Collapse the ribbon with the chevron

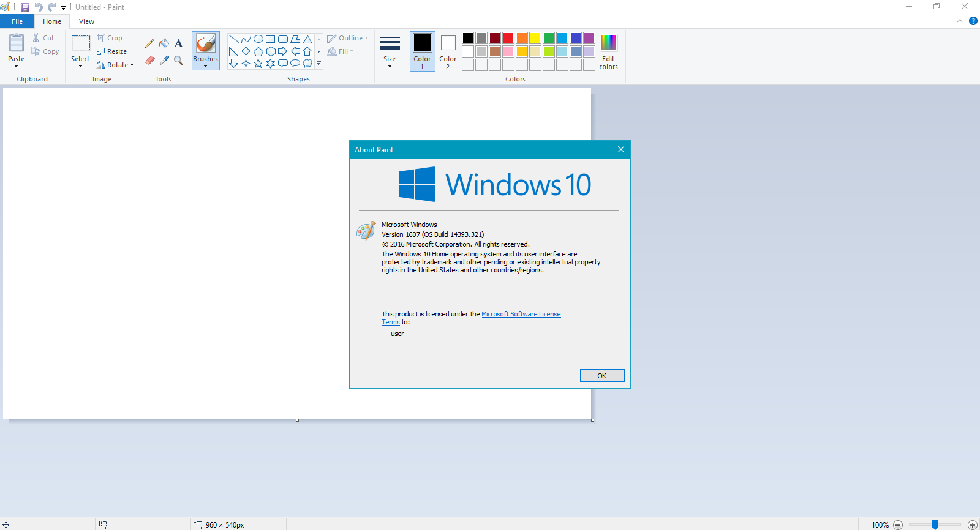[x=960, y=21]
